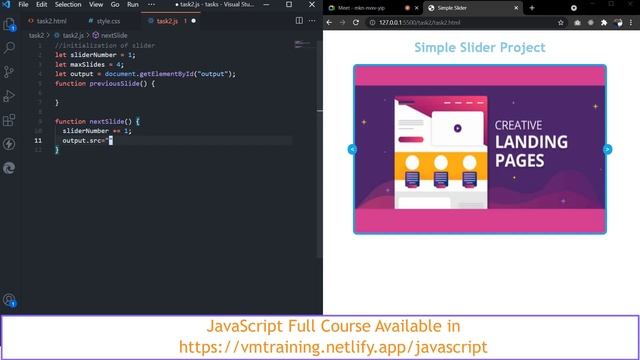Open the Accounts icon in VS Code

(x=9, y=300)
